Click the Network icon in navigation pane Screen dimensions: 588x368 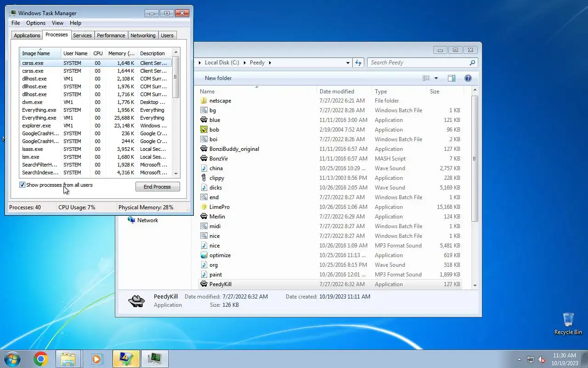[x=131, y=220]
